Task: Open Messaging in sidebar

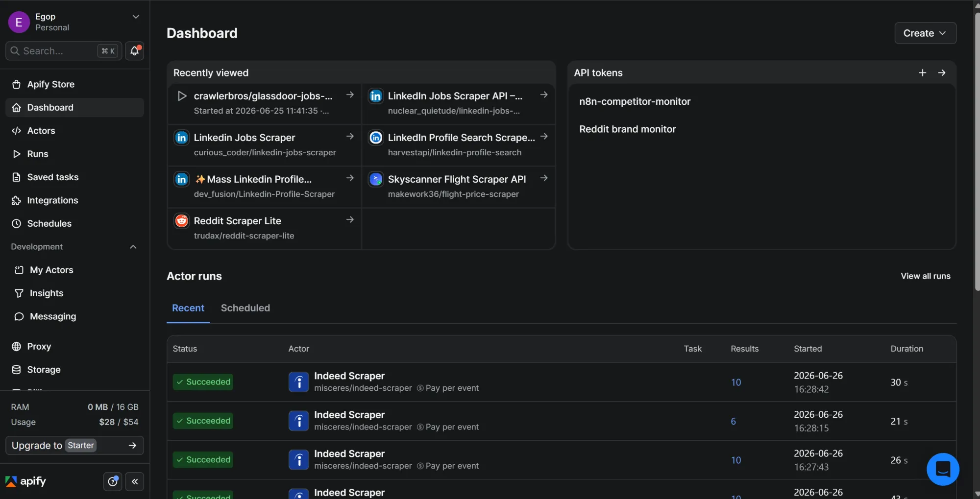Action: [74, 316]
